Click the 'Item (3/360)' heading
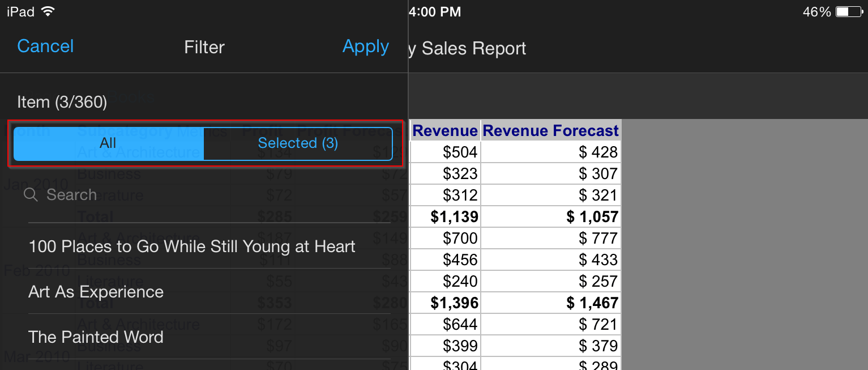This screenshot has height=370, width=868. (62, 102)
